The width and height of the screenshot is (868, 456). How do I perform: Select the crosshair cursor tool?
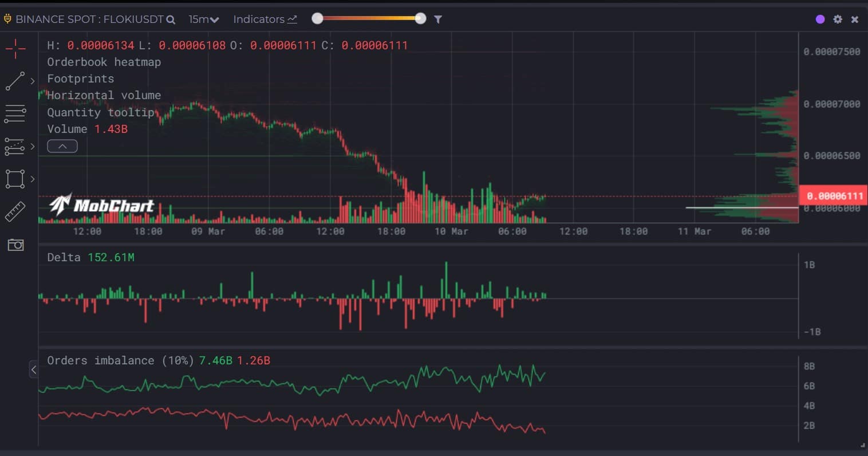coord(15,49)
